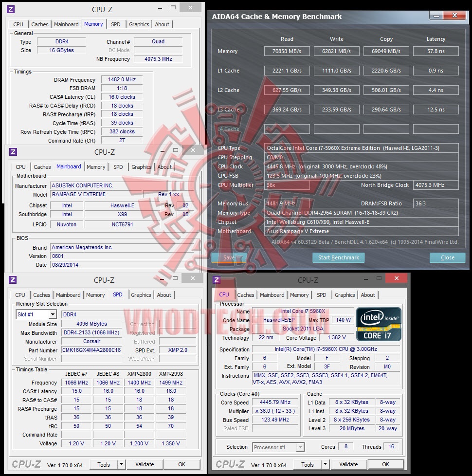Open the Slot #1 memory slot dropdown
Screen dimensions: 472x476
pyautogui.click(x=53, y=314)
